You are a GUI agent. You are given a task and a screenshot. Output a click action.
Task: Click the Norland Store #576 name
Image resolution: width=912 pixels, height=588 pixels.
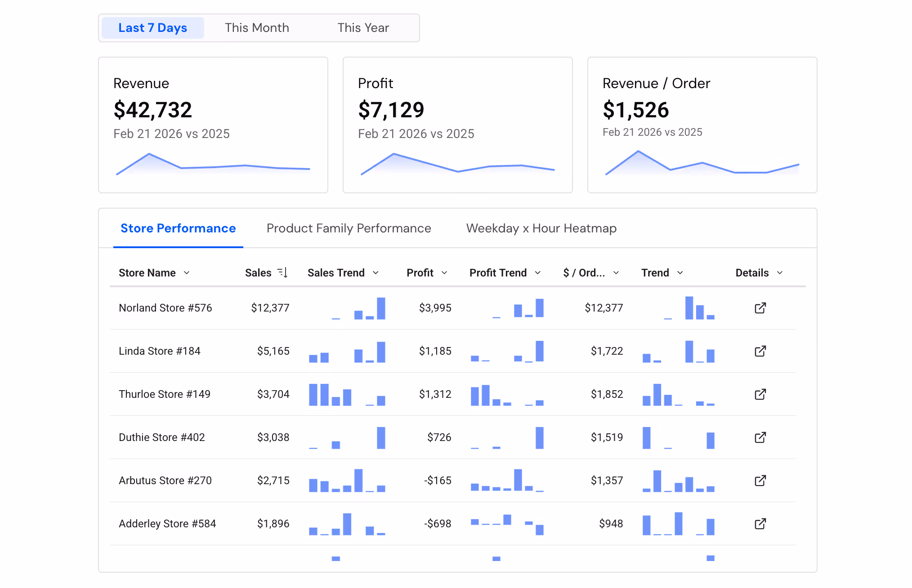click(165, 308)
